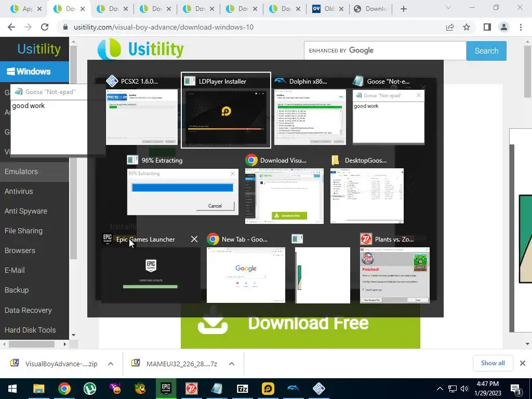The image size is (532, 399).
Task: Show hidden system tray icons
Action: [440, 389]
